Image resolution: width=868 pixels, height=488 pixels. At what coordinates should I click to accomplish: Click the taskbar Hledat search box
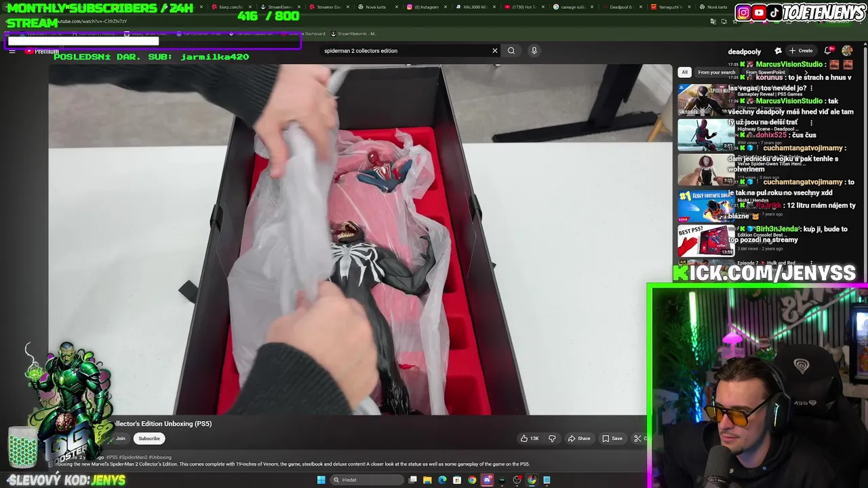[366, 480]
